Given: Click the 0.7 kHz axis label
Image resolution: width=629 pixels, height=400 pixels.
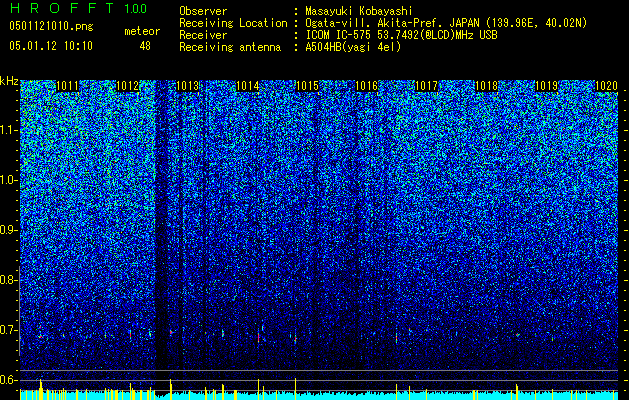Looking at the screenshot, I should (x=8, y=330).
